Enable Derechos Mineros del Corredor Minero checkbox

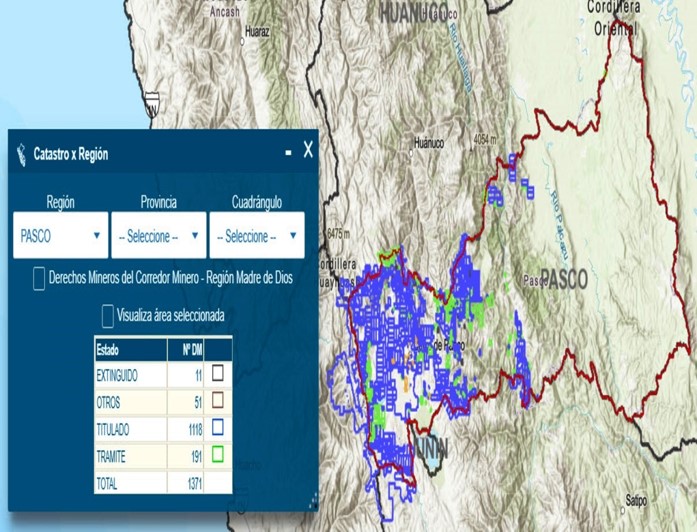(x=39, y=278)
